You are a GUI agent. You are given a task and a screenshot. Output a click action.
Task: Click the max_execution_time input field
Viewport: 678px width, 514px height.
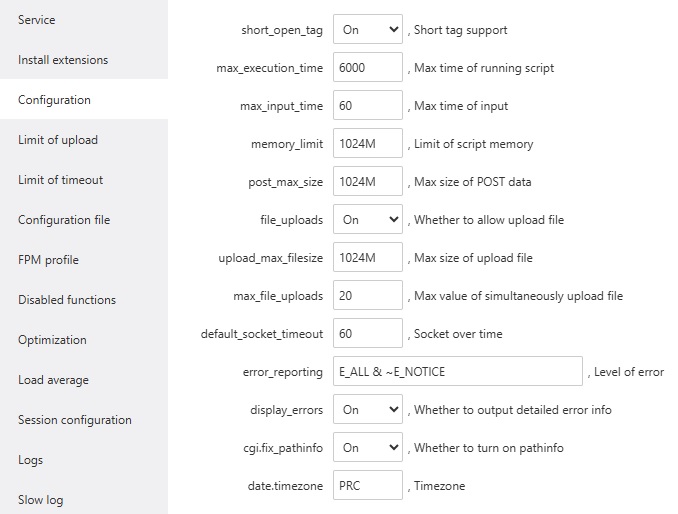click(x=367, y=68)
